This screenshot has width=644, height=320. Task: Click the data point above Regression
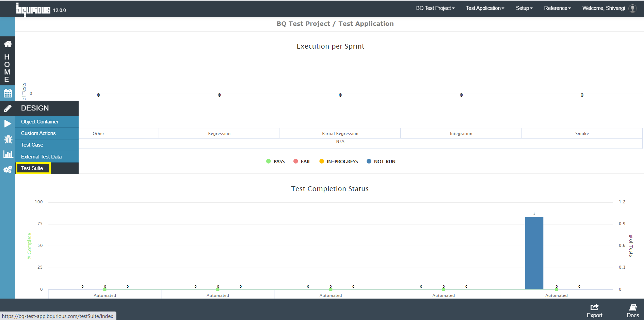tap(219, 95)
